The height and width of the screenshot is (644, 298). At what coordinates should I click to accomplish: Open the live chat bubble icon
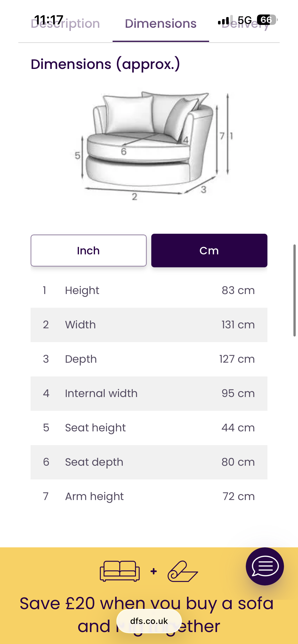265,566
